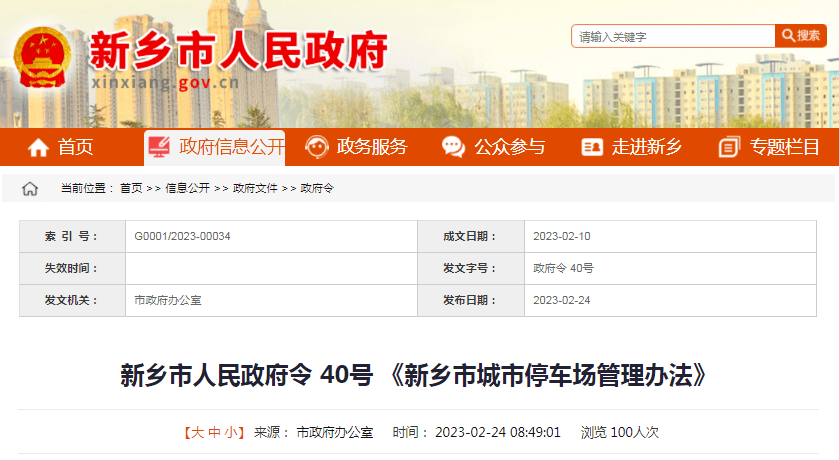The image size is (839, 460).
Task: Click the 公众参与 chat bubbles icon
Action: pyautogui.click(x=453, y=147)
